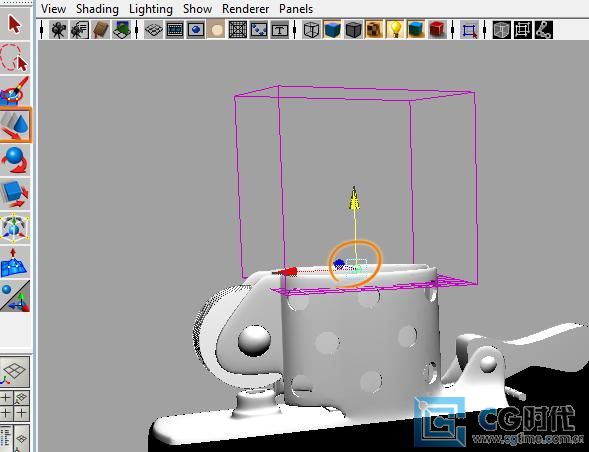Viewport: 589px width, 452px height.
Task: Toggle the Field Chart overlay
Action: pos(238,30)
